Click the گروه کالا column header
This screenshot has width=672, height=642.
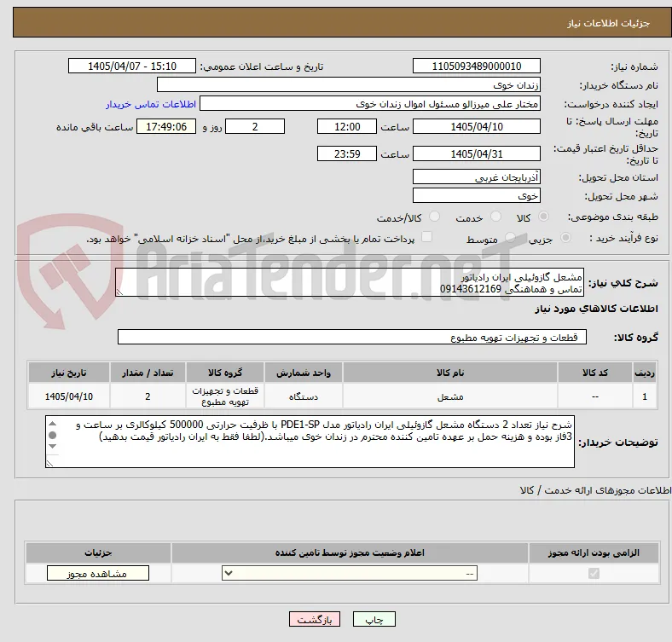225,373
